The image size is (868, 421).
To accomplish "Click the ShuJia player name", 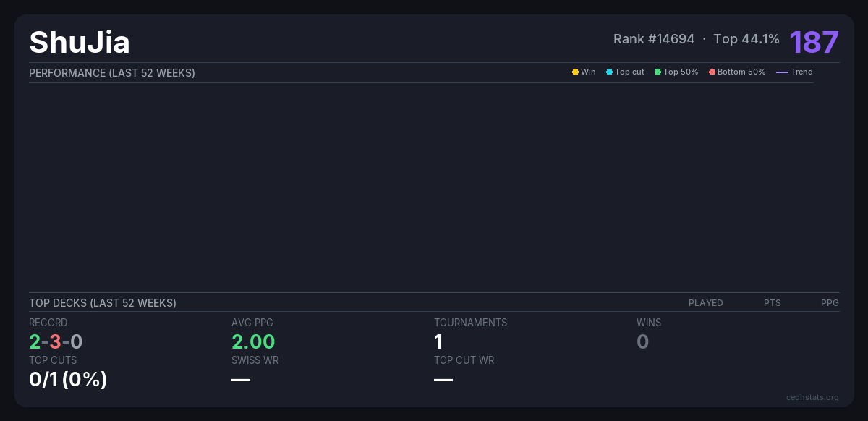I will click(x=80, y=42).
